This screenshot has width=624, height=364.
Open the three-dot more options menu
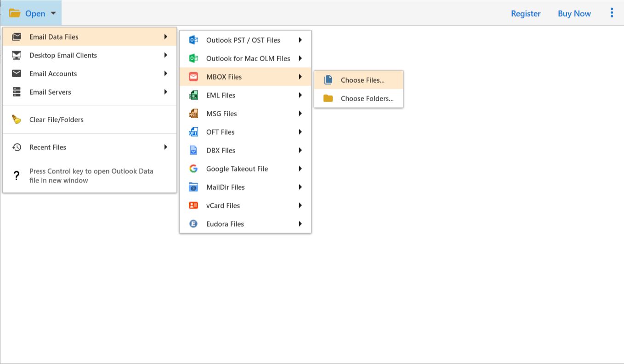coord(612,13)
